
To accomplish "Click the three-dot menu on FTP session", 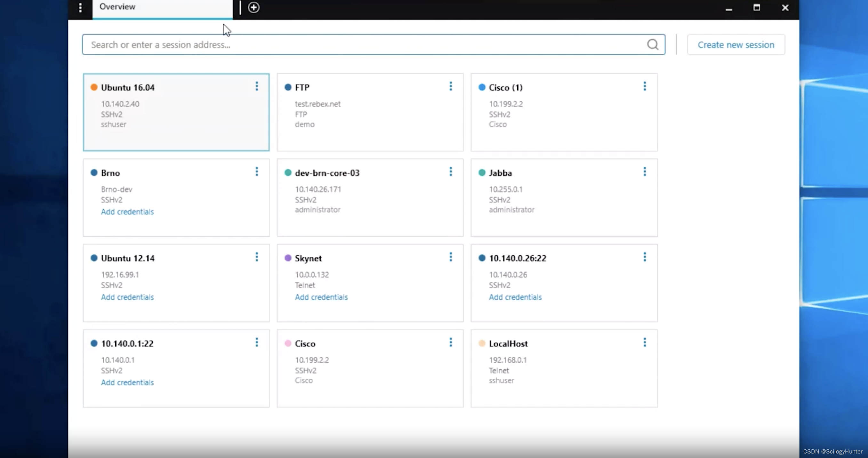I will click(451, 86).
